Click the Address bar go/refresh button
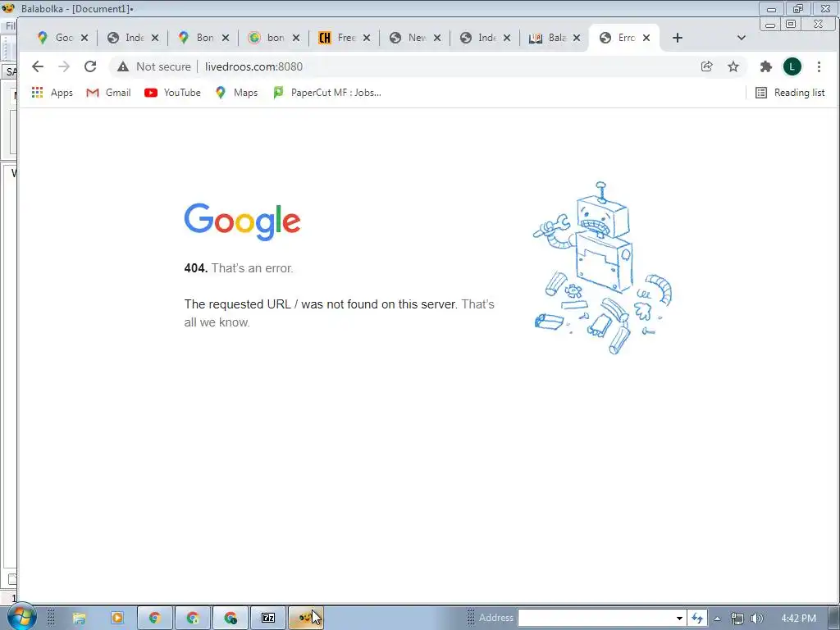840x630 pixels. (x=697, y=619)
